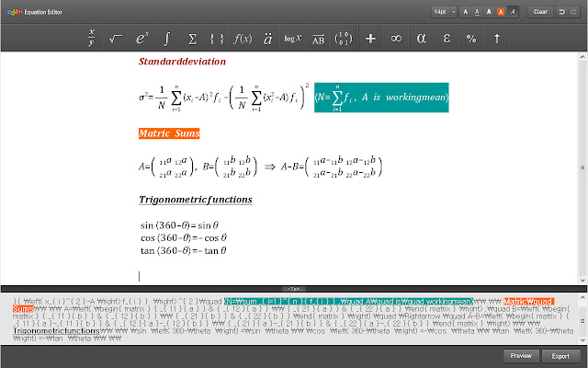Click the TeX pane scrollbar up arrow

582,297
